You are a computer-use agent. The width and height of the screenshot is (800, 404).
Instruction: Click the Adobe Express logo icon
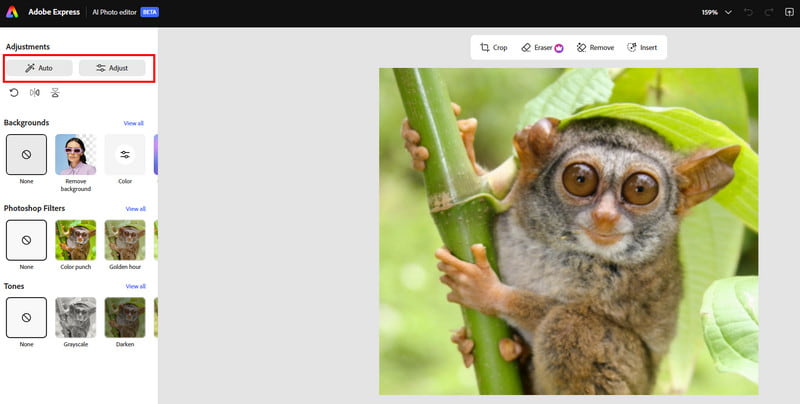(x=12, y=12)
